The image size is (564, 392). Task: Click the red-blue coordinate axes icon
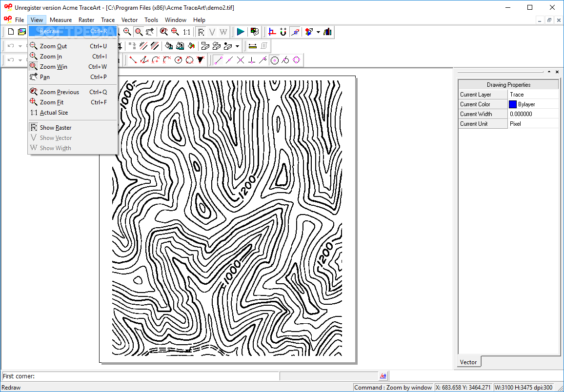[x=272, y=32]
